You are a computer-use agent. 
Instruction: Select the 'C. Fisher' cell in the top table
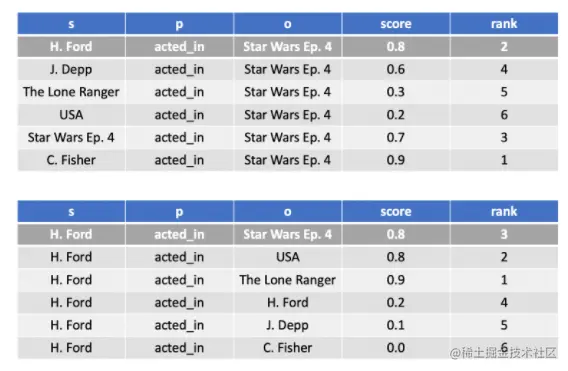tap(71, 160)
